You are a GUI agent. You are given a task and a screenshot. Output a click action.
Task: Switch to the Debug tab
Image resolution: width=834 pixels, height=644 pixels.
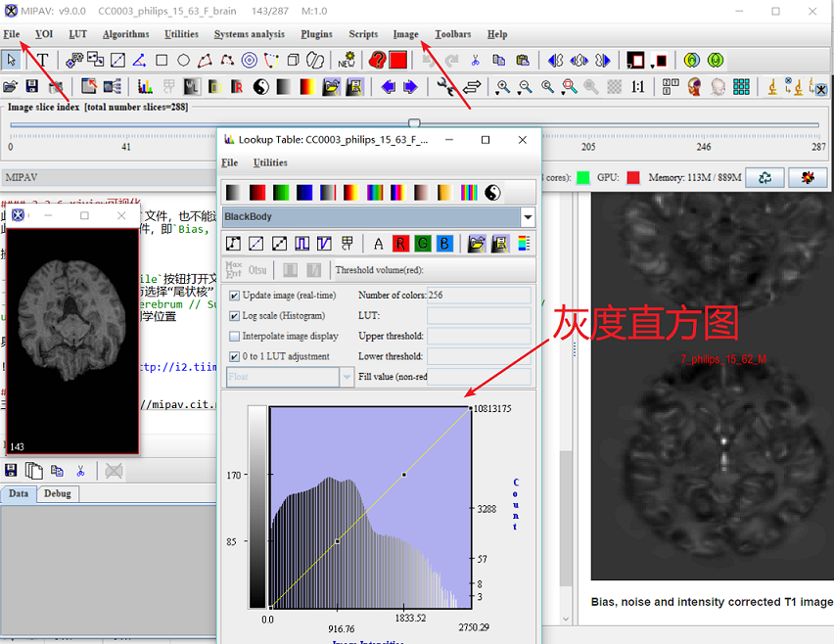58,493
